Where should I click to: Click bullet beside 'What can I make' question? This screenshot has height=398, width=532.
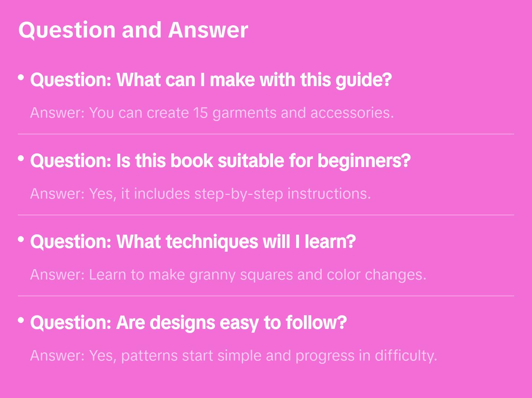pyautogui.click(x=21, y=78)
